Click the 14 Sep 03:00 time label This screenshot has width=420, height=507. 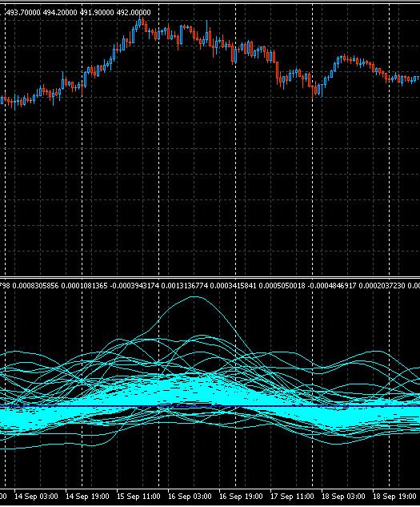(36, 497)
